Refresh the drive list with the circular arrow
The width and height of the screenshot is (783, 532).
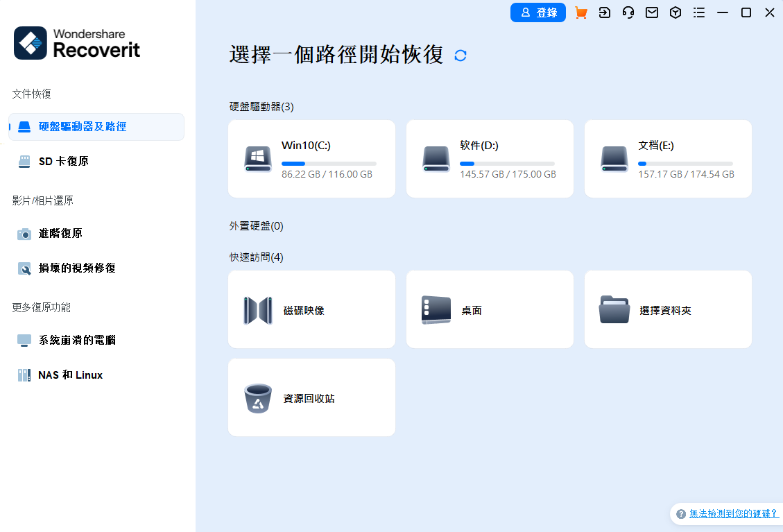(460, 55)
